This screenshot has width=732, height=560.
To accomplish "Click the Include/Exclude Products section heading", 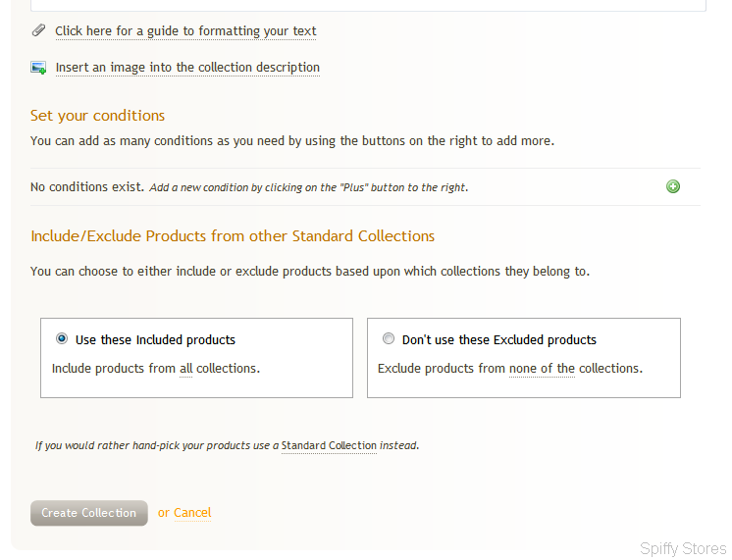I will (x=233, y=236).
